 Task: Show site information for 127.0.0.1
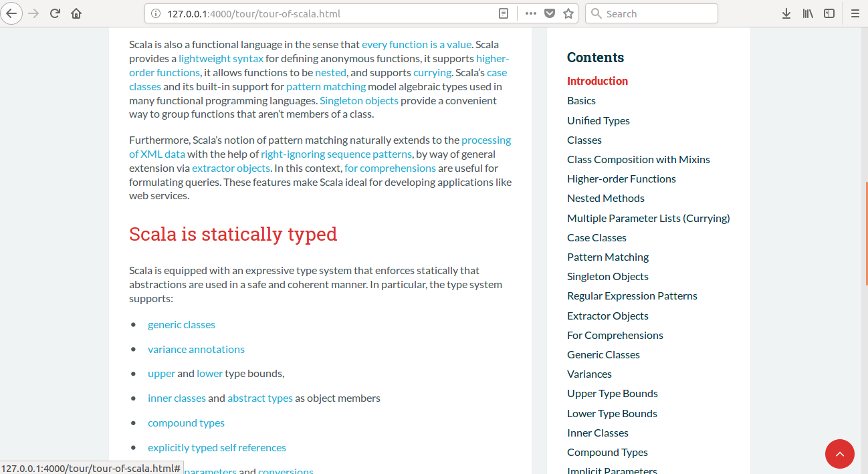[156, 13]
